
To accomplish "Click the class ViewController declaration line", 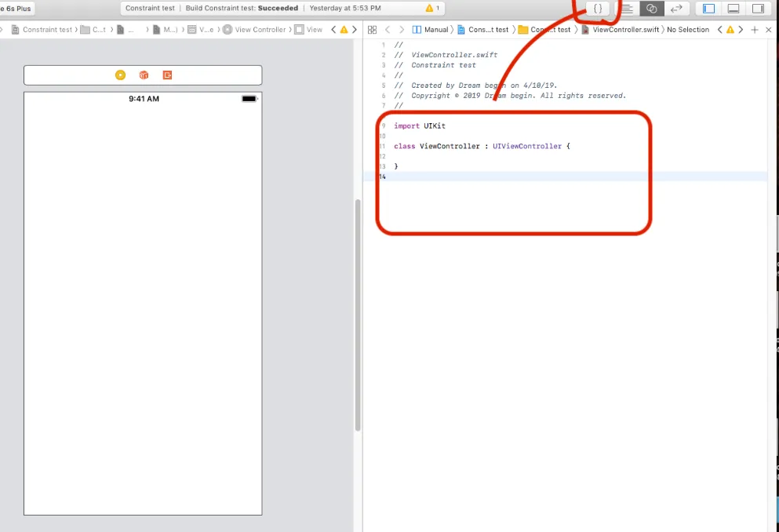I will pos(482,146).
